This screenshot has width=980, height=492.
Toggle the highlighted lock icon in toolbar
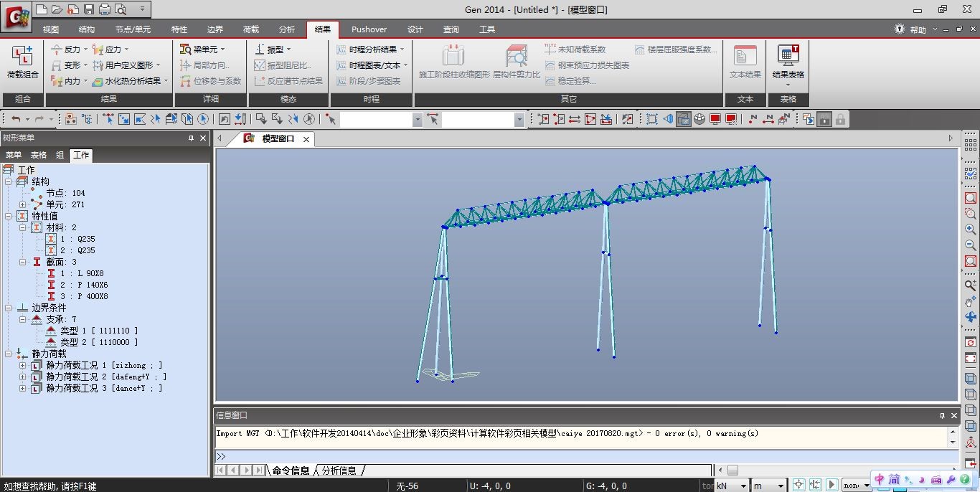(x=824, y=119)
